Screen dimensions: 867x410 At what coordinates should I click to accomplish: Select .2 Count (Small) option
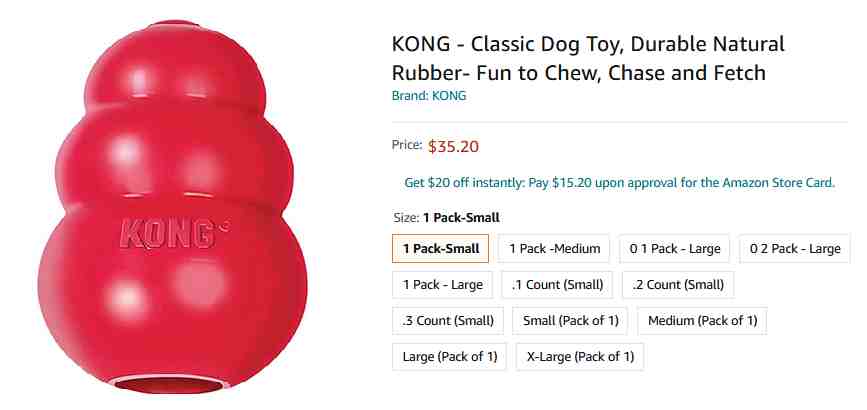(678, 284)
